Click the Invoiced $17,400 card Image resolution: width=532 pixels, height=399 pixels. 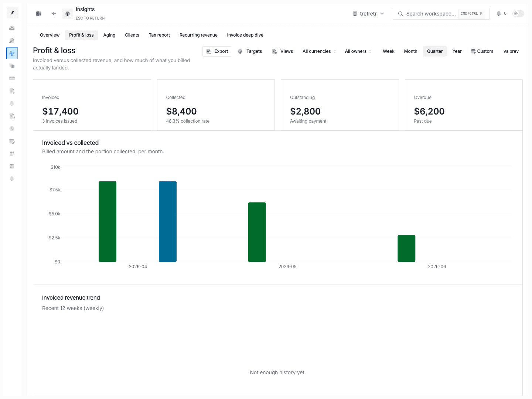click(92, 105)
